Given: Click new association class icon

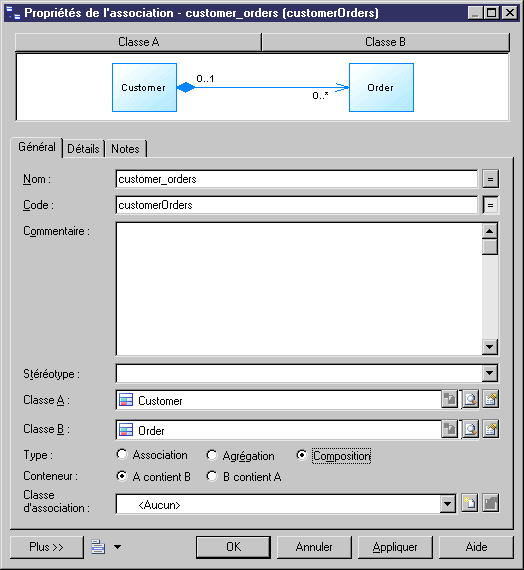Looking at the screenshot, I should coord(469,503).
